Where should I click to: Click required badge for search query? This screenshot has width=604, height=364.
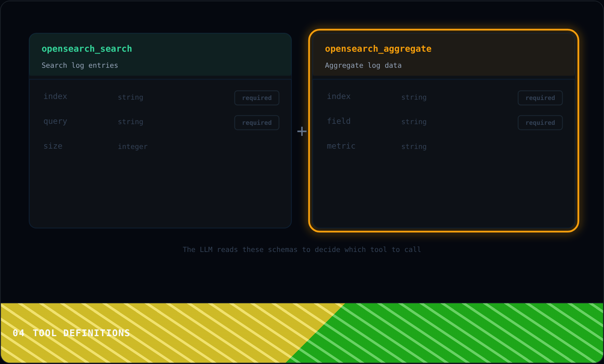click(x=257, y=123)
